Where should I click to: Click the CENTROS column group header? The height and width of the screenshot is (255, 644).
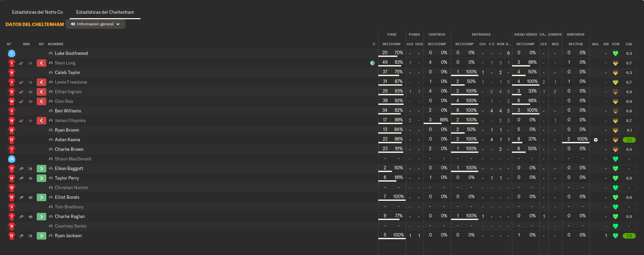coord(437,35)
